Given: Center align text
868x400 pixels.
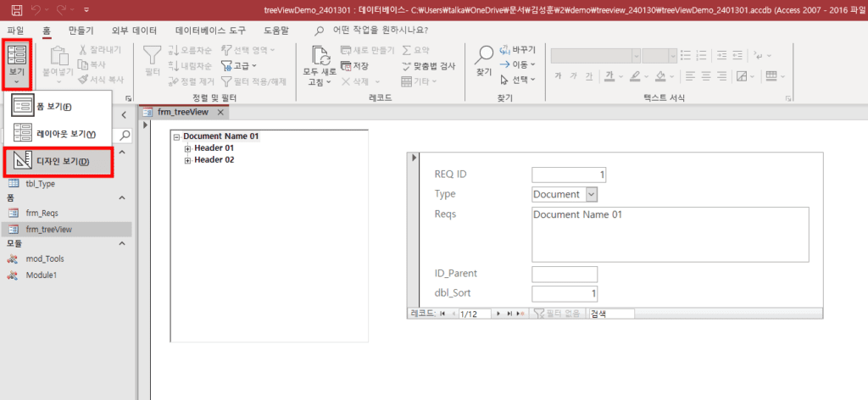Looking at the screenshot, I should tap(705, 75).
